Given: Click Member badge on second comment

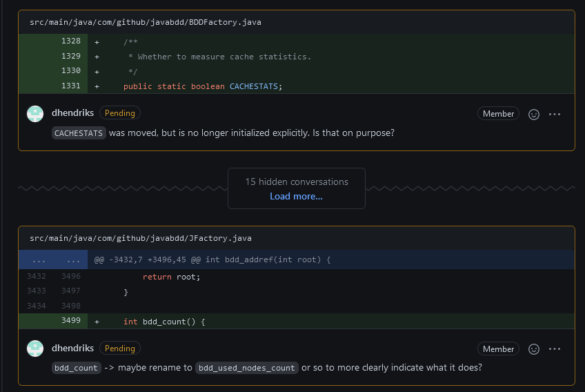Looking at the screenshot, I should click(x=498, y=349).
